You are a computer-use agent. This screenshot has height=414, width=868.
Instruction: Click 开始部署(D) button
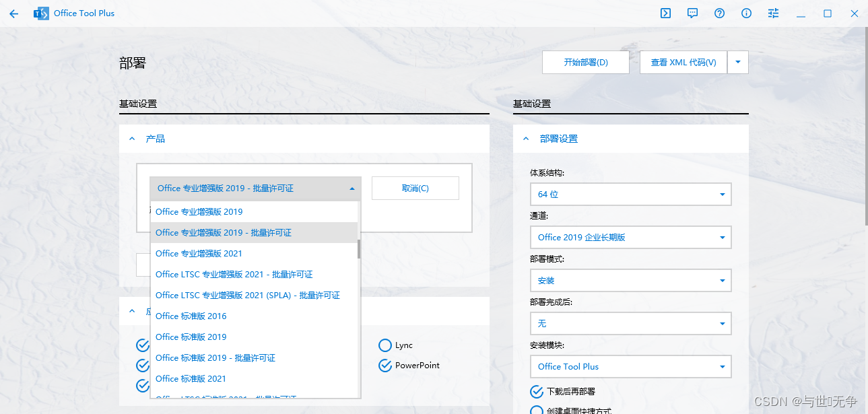click(586, 62)
